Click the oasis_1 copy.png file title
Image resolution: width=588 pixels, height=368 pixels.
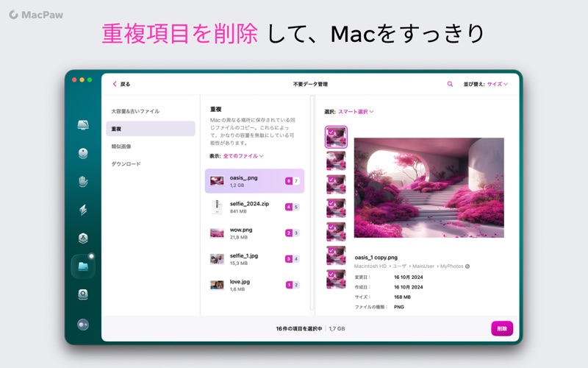[x=376, y=257]
